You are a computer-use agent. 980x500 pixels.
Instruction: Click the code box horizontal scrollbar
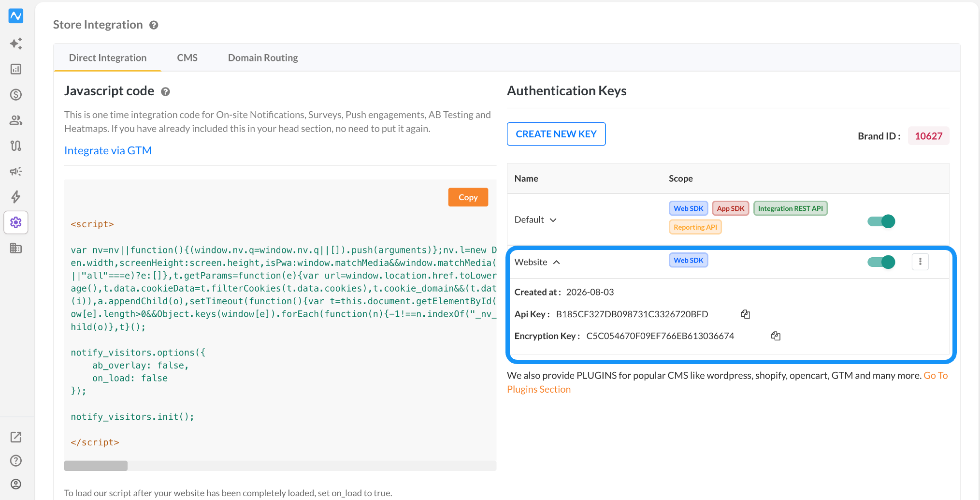pos(96,466)
